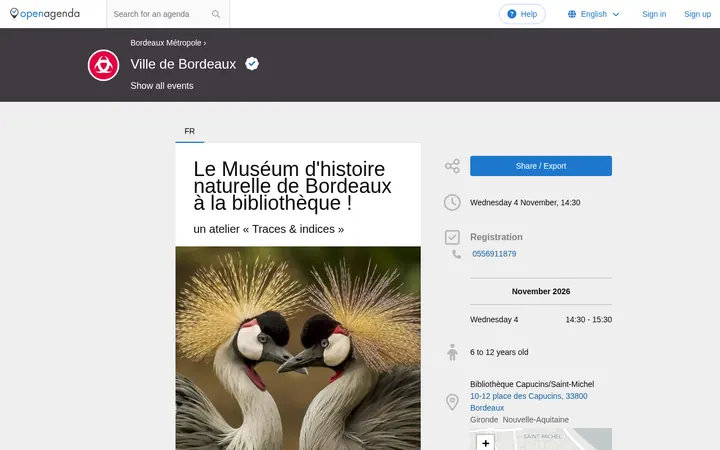Click the 6 to 12 years old text

[x=499, y=352]
